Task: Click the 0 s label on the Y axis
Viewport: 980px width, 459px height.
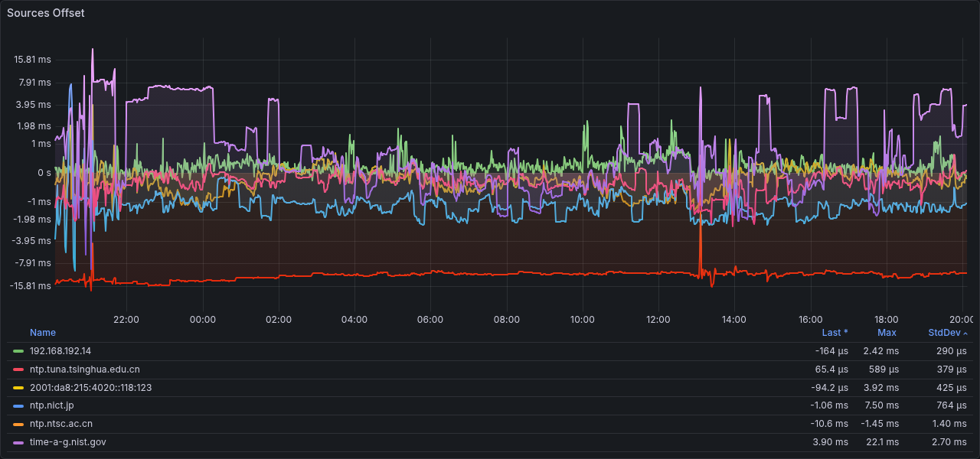Action: pyautogui.click(x=44, y=173)
